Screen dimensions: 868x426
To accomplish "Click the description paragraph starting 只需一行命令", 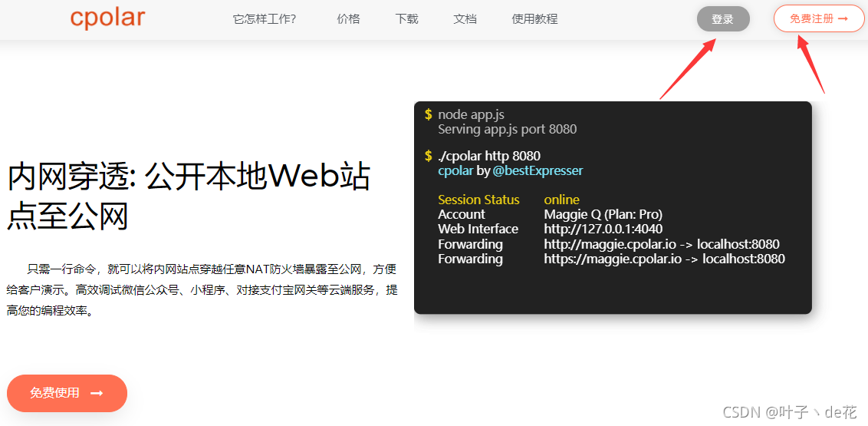I will tap(202, 290).
